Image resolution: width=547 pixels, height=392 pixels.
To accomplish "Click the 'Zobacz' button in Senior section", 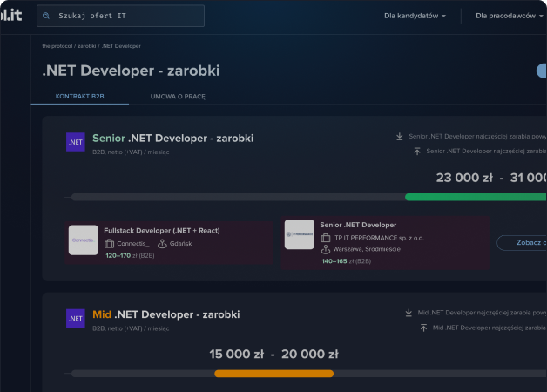I will click(x=522, y=243).
